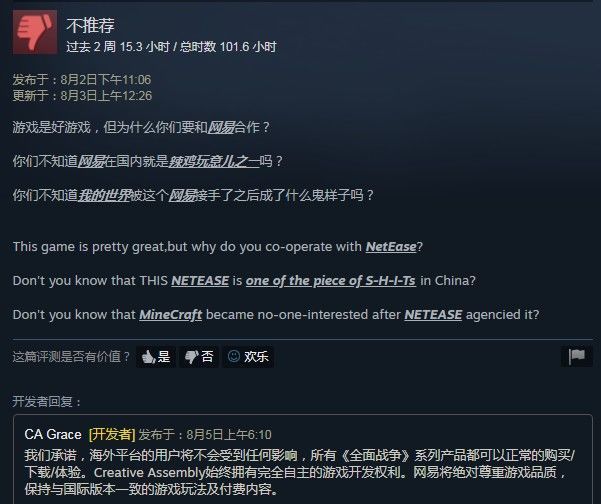Click the thumbs-up icon beside 是
This screenshot has height=504, width=601.
pyautogui.click(x=148, y=357)
